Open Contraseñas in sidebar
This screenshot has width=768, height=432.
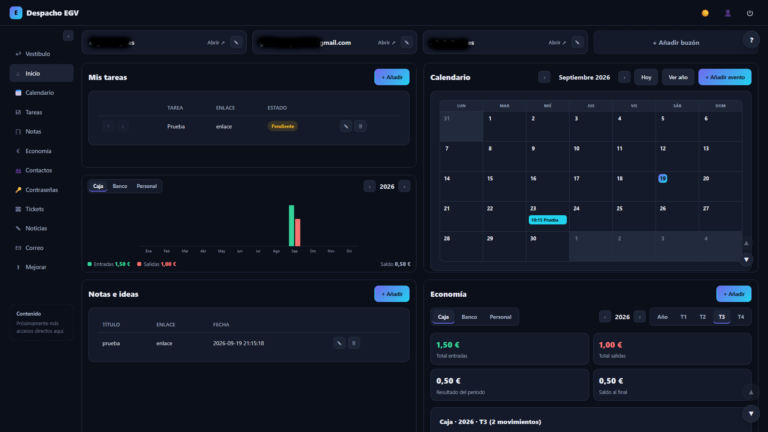click(41, 190)
